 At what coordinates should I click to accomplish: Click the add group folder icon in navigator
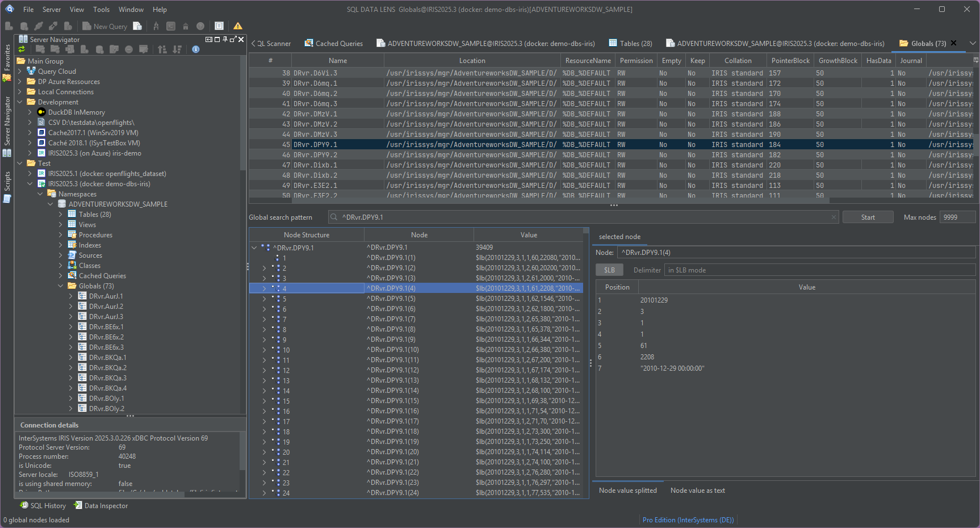[40, 49]
